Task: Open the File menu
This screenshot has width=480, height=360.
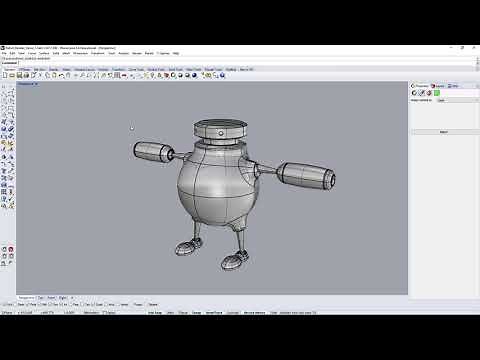Action: [x=4, y=53]
